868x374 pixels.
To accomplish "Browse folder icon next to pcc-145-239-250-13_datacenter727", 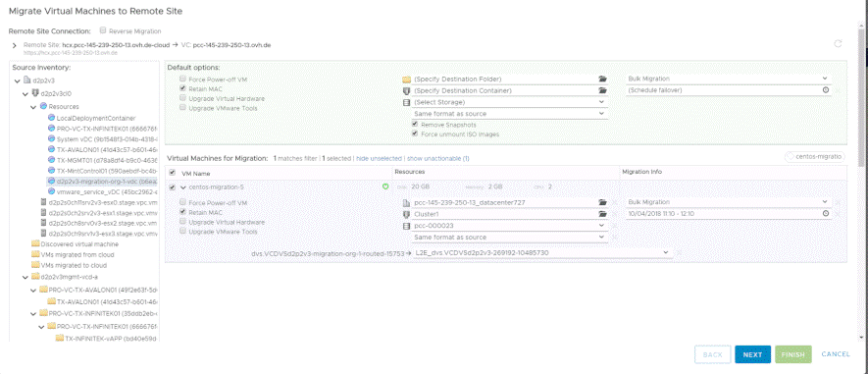I will [x=603, y=202].
